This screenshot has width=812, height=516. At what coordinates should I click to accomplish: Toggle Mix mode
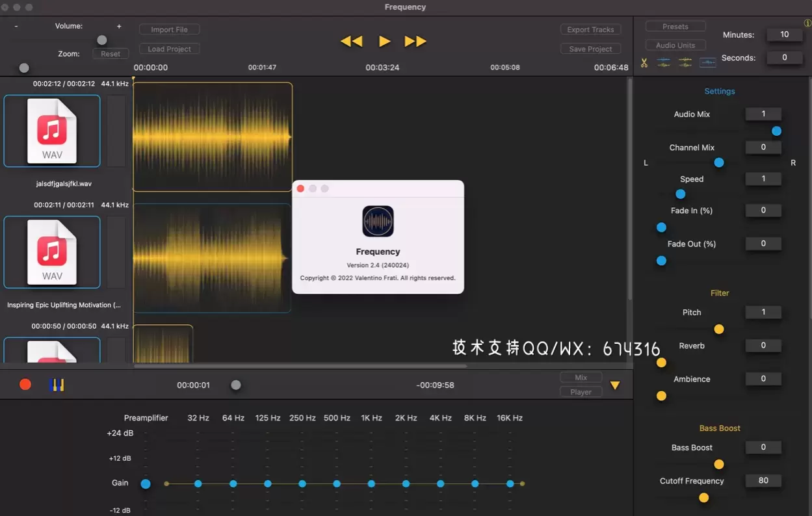581,377
